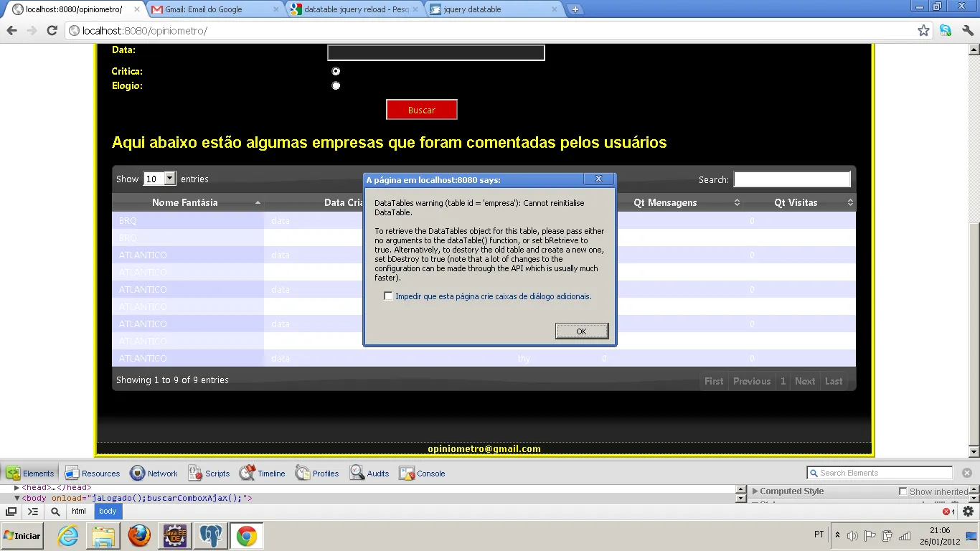Select the Critica radio button

pos(336,71)
